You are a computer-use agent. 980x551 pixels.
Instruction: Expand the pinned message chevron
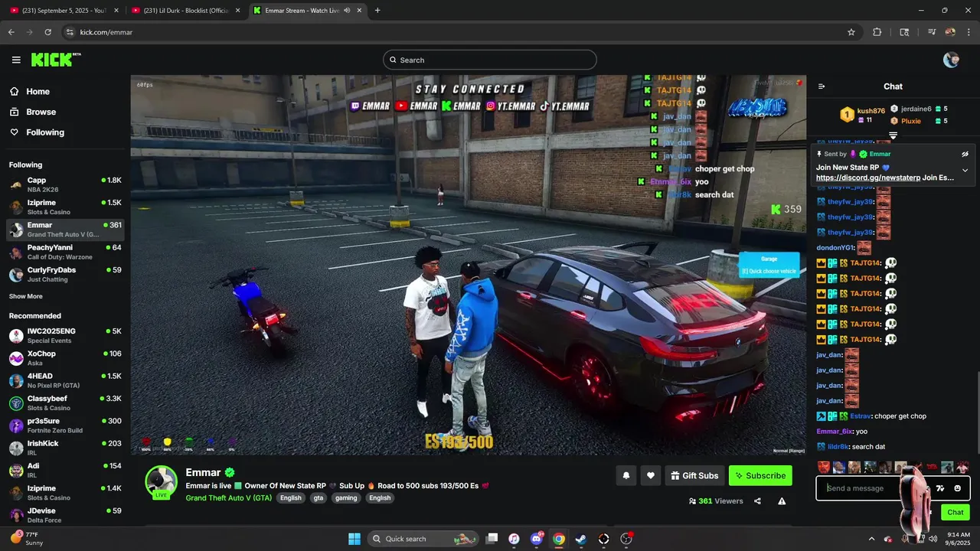[965, 170]
